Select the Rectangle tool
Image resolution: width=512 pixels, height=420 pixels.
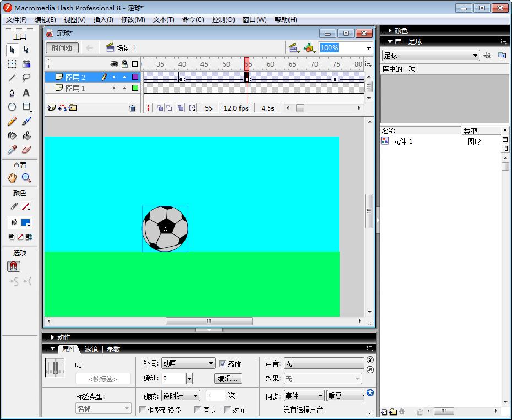tap(26, 107)
